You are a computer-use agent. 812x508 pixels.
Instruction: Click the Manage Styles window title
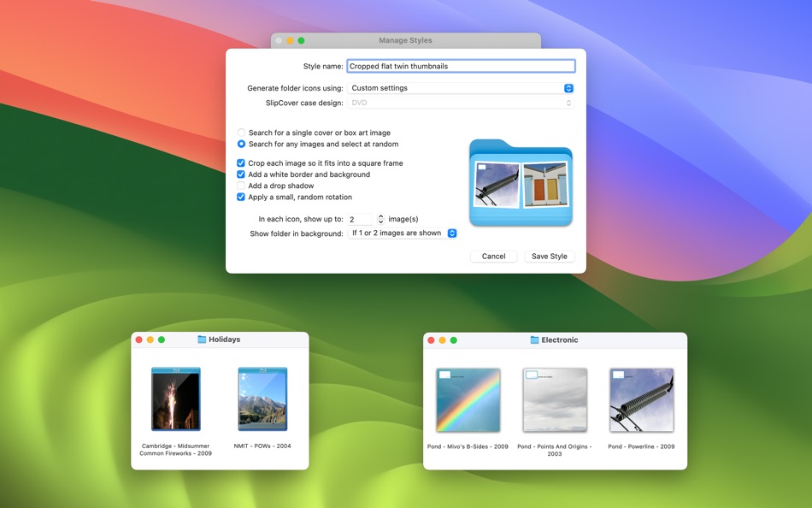405,40
